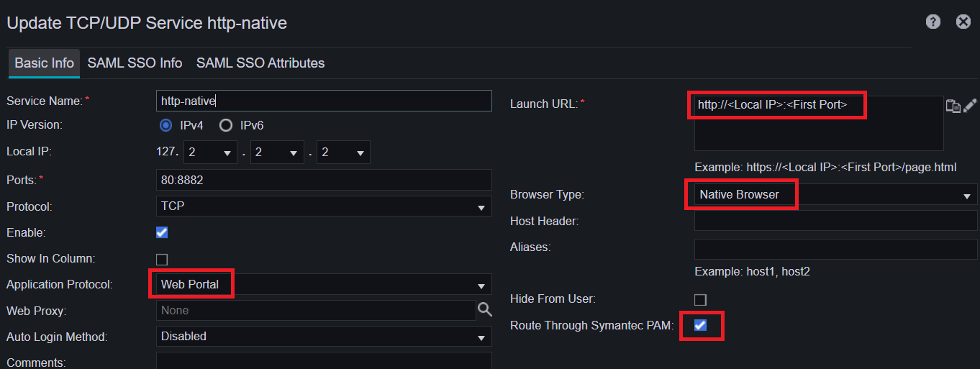The height and width of the screenshot is (369, 980).
Task: Toggle Route Through Symantec PAM checkbox
Action: 700,325
